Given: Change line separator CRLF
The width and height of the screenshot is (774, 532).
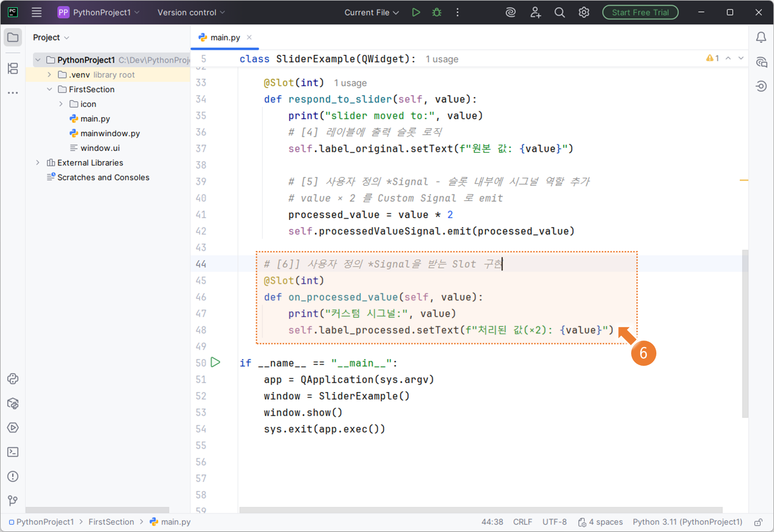Looking at the screenshot, I should (x=523, y=522).
